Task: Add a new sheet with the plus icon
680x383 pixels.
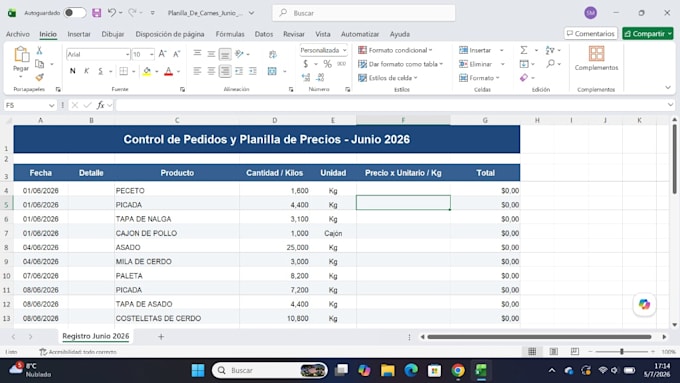Action: click(161, 337)
